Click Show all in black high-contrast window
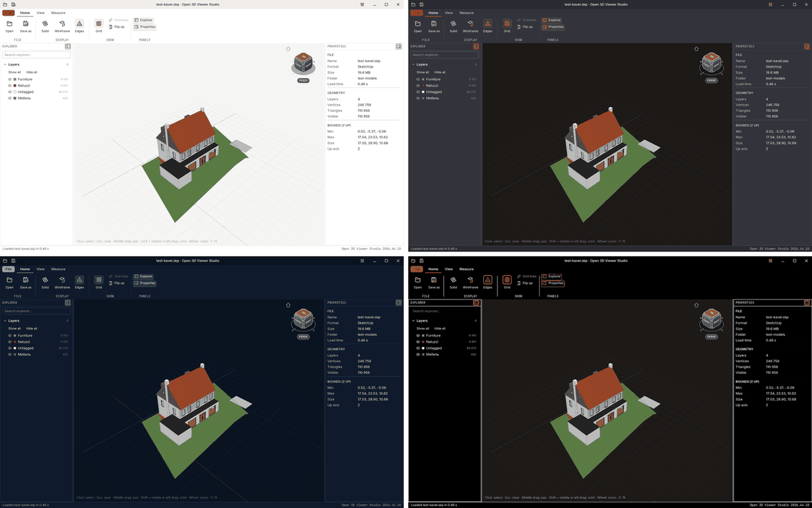 pyautogui.click(x=422, y=328)
